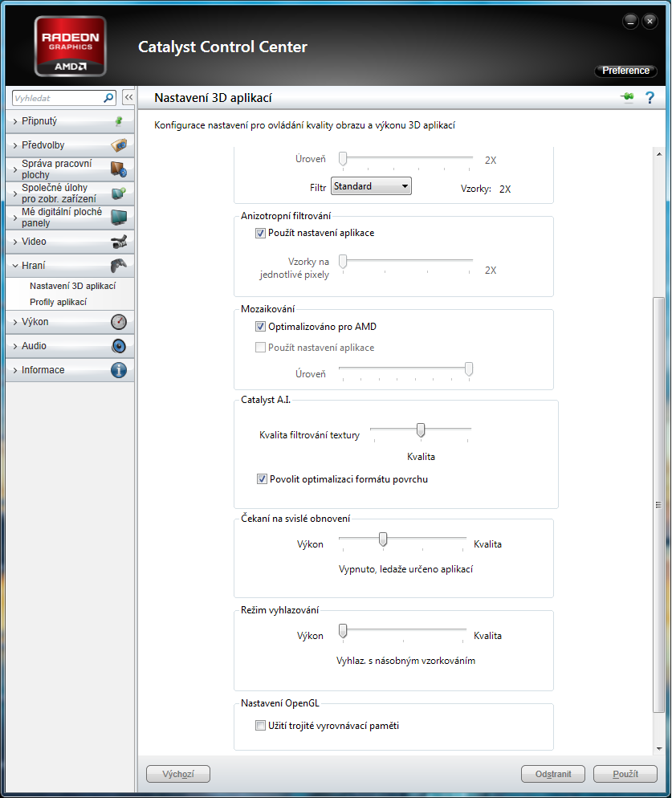Enable Užití trojité vyrovnávací paměti

[260, 726]
